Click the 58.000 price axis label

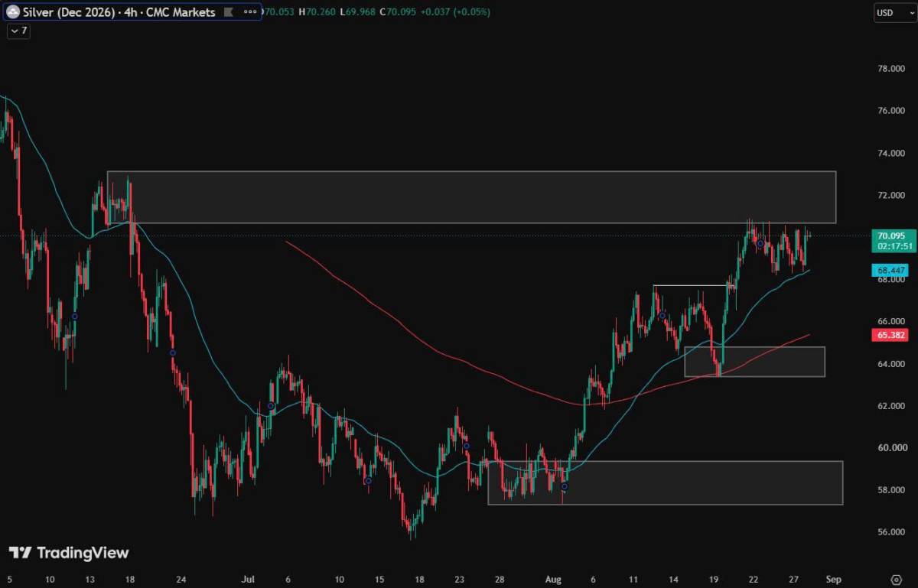(892, 490)
